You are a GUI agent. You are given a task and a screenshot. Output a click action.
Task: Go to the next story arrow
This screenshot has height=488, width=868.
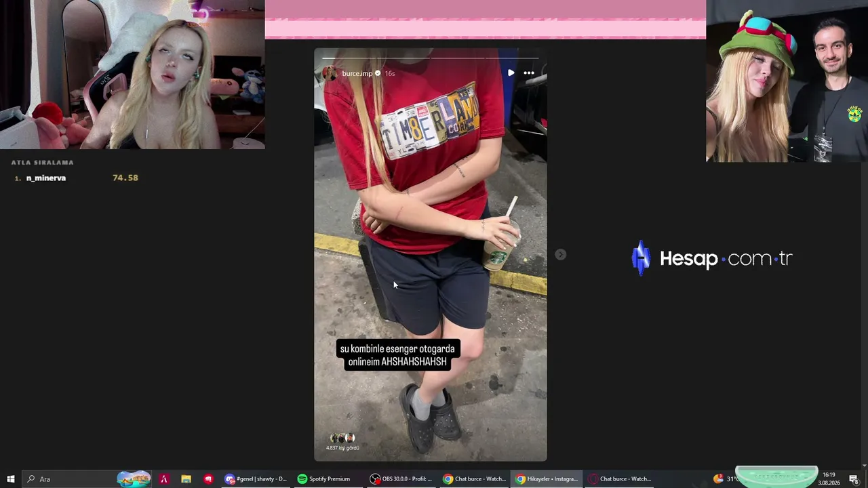click(x=560, y=254)
